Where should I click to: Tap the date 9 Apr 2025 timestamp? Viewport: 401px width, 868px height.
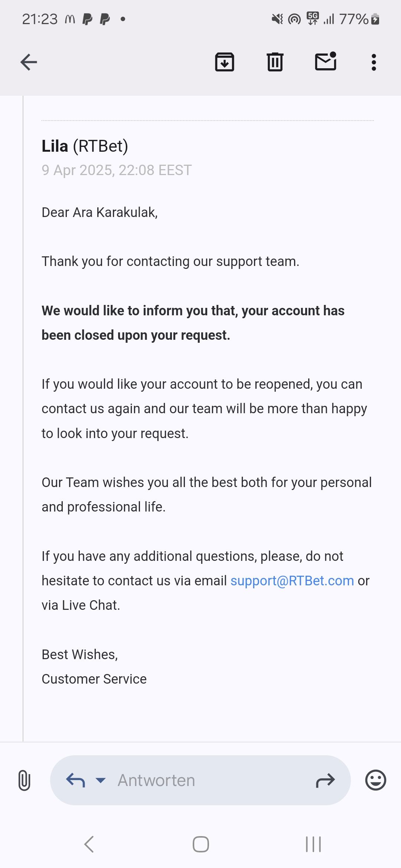click(x=117, y=170)
